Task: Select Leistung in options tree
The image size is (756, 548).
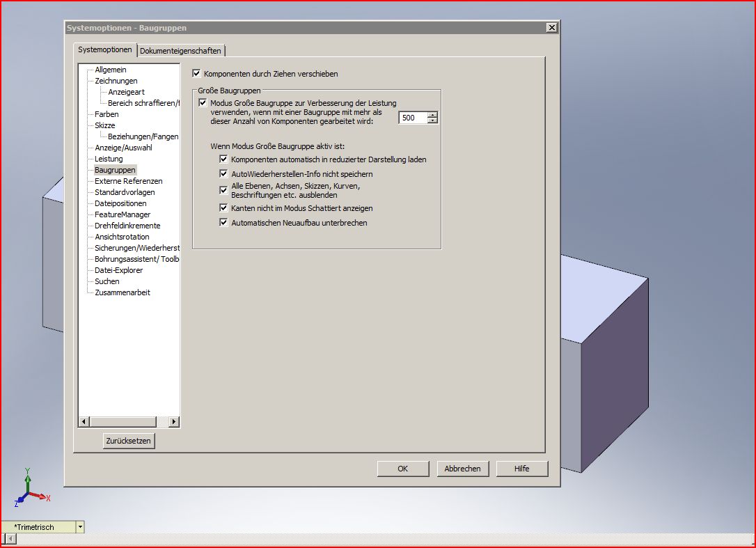Action: (109, 159)
